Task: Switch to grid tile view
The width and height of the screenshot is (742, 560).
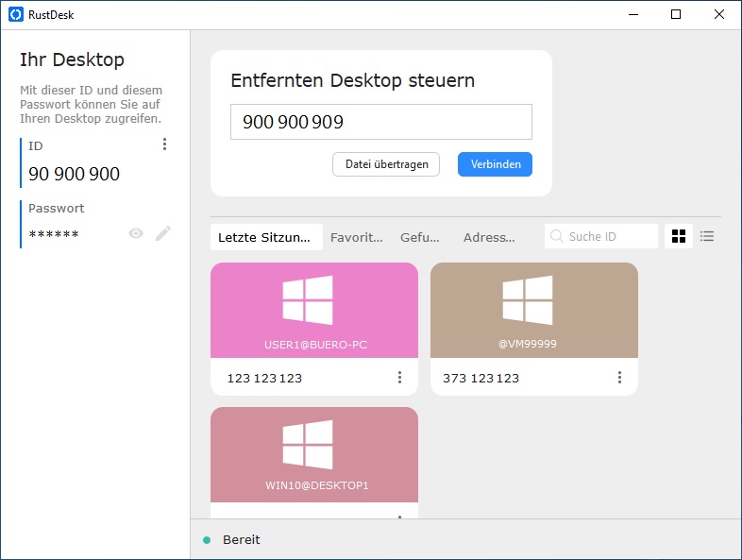Action: [x=679, y=236]
